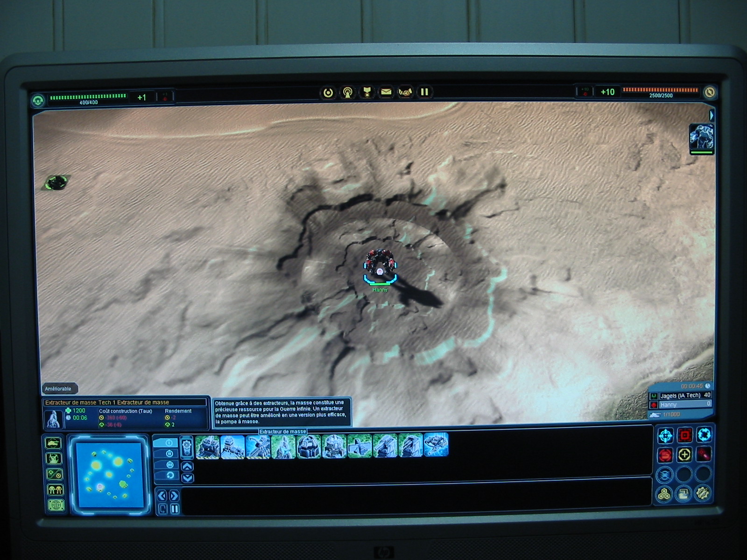Click the +10 energy income readout
This screenshot has width=747, height=560.
[607, 92]
